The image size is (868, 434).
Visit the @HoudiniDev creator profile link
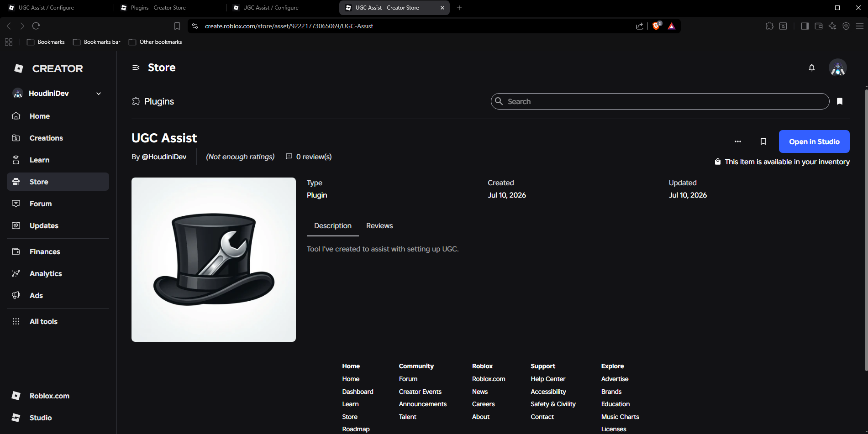[164, 157]
